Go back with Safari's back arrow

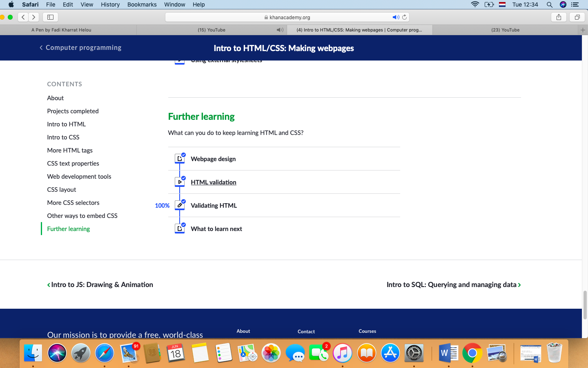point(23,17)
